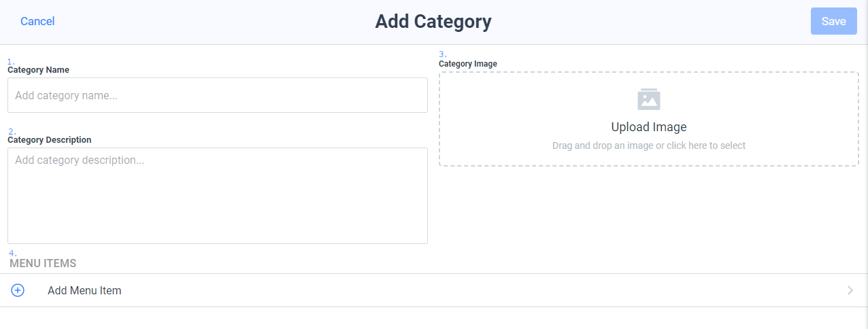Click the drag and drop hint text
The height and width of the screenshot is (329, 868).
(x=649, y=145)
